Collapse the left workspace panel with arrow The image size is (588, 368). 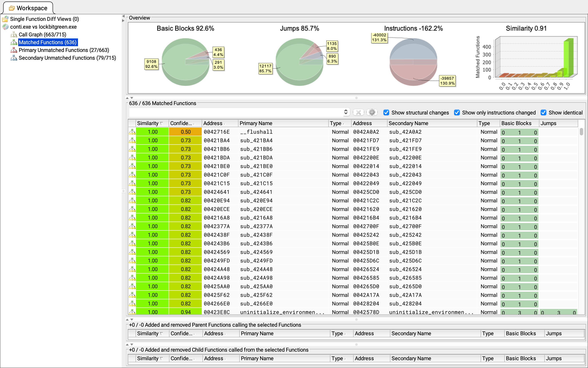tap(123, 16)
